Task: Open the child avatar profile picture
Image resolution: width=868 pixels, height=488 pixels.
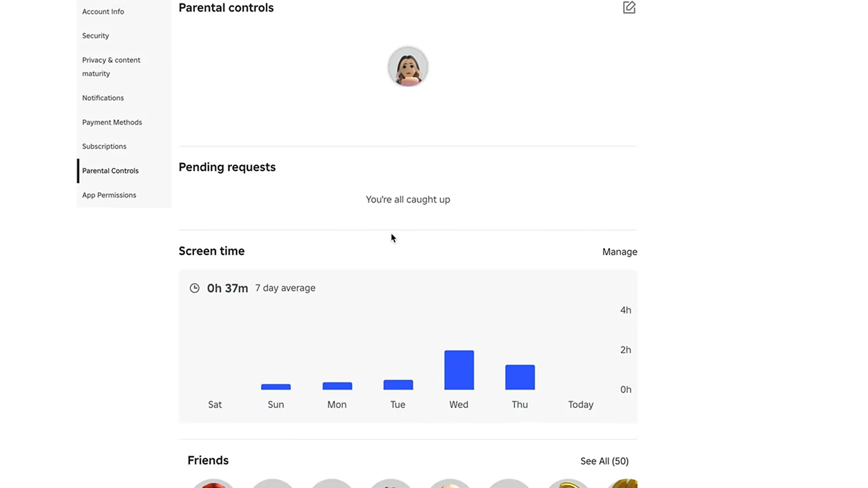Action: 408,67
